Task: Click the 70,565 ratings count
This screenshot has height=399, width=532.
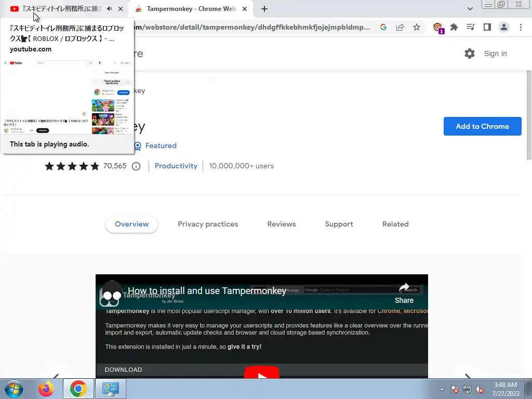Action: (115, 166)
